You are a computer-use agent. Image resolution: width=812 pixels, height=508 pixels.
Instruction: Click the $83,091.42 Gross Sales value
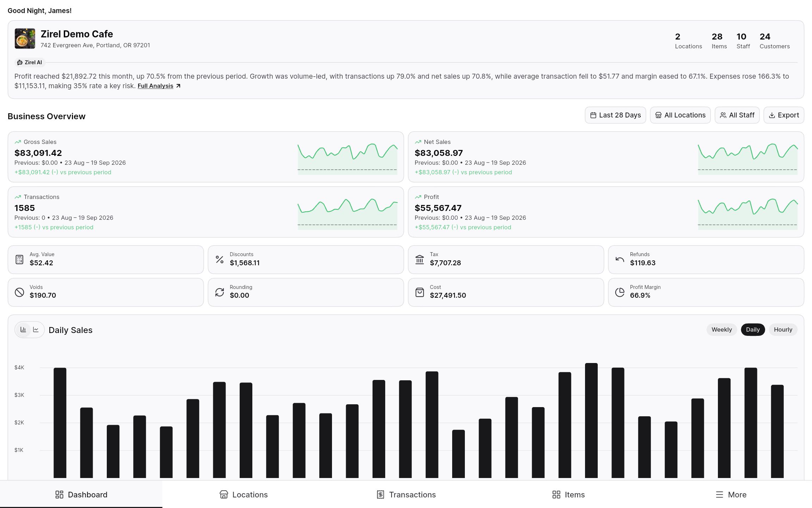coord(38,153)
